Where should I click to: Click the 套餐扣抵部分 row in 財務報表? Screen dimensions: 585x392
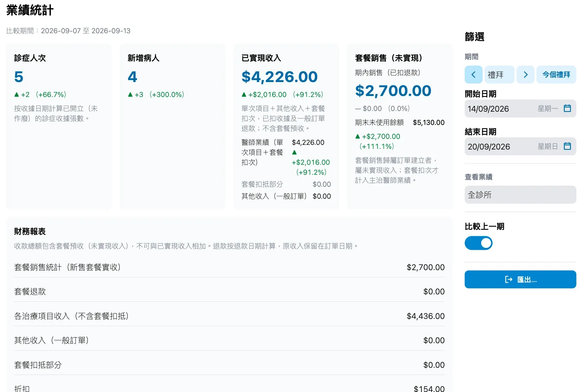point(229,365)
